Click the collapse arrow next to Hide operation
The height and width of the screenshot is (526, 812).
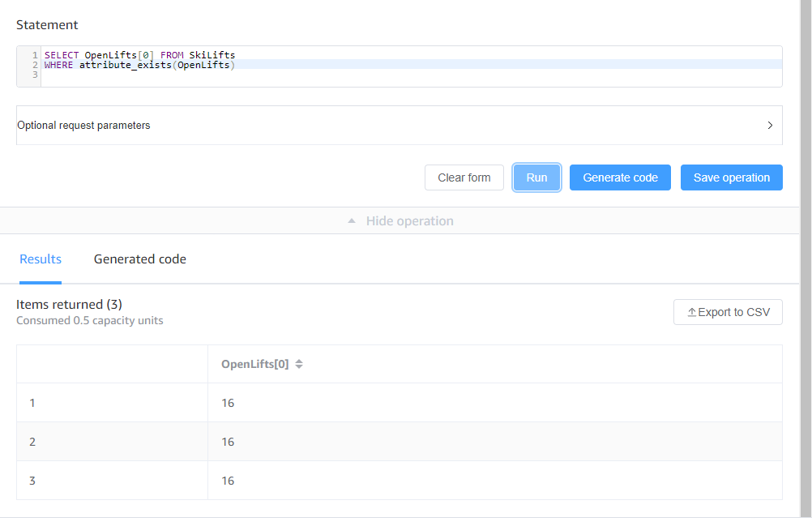(352, 220)
